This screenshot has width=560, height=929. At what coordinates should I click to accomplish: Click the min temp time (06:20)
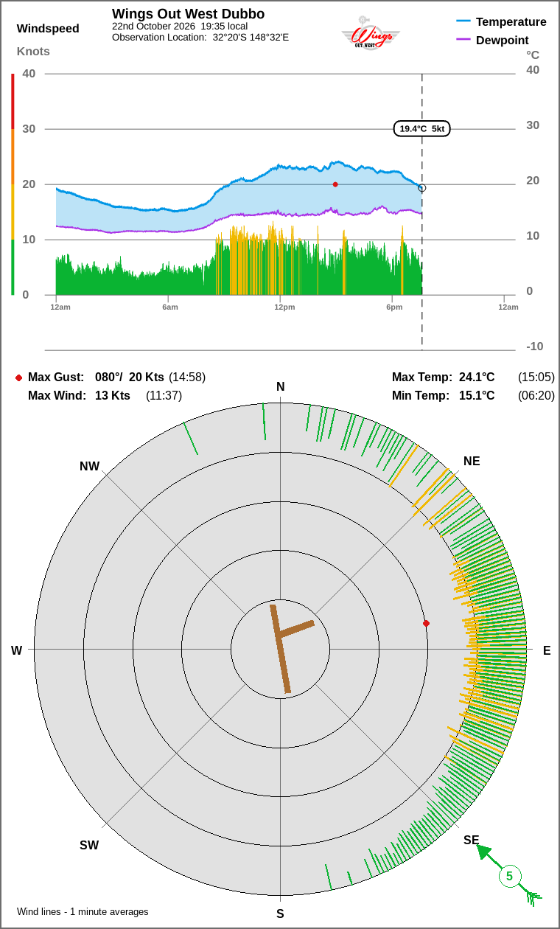[536, 396]
